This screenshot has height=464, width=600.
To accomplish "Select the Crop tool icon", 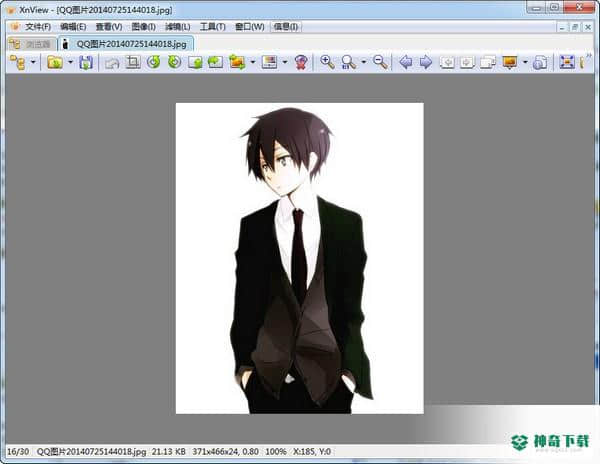I will [x=133, y=62].
